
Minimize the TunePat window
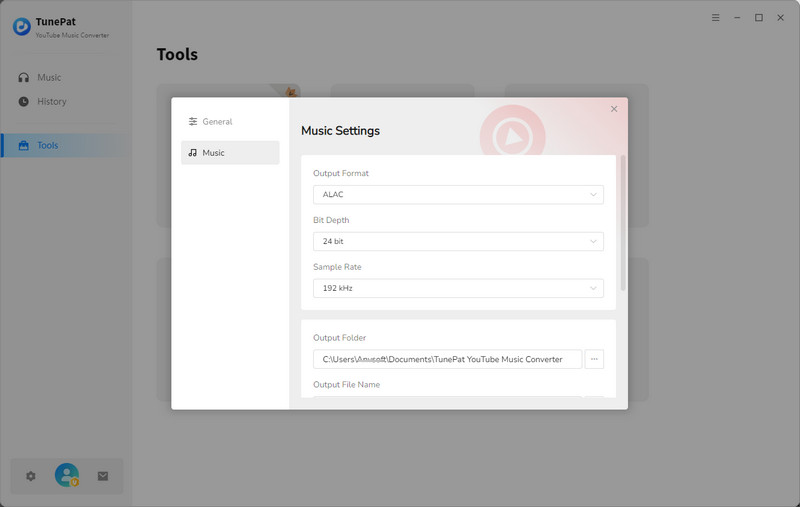point(737,18)
